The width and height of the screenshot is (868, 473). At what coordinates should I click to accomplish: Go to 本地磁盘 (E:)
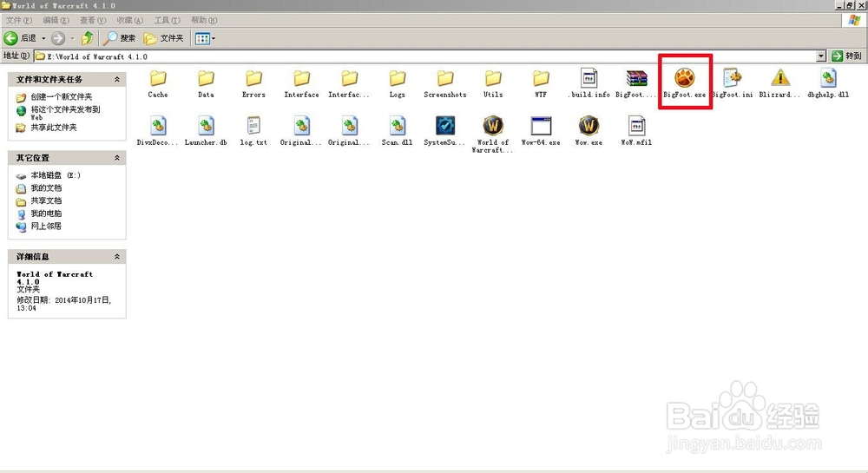click(x=56, y=175)
